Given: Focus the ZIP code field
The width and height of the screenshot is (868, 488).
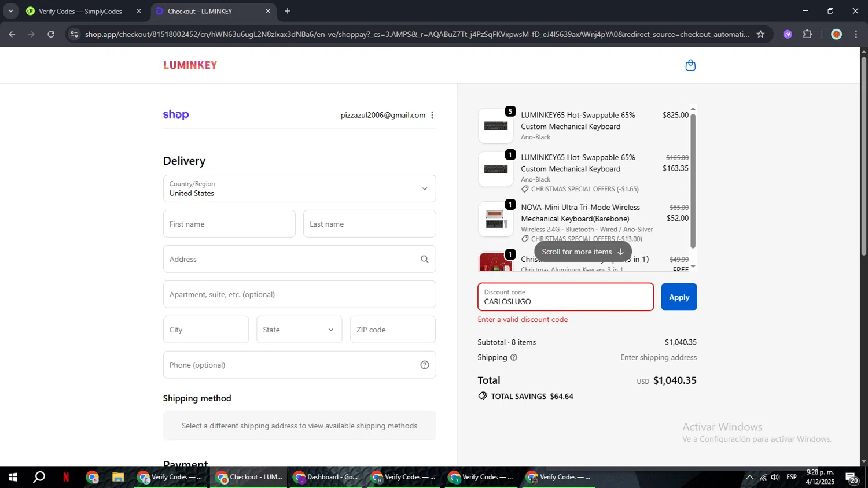Looking at the screenshot, I should click(392, 330).
